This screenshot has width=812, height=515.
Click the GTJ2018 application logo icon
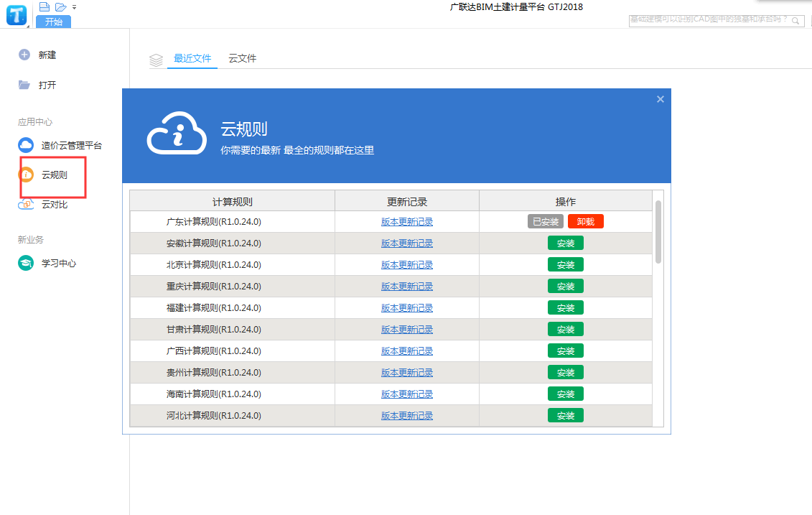16,15
